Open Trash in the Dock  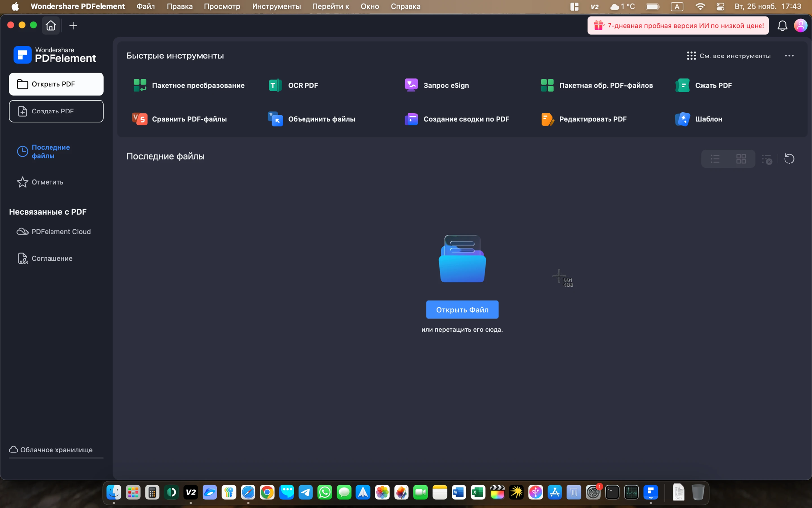coord(698,492)
